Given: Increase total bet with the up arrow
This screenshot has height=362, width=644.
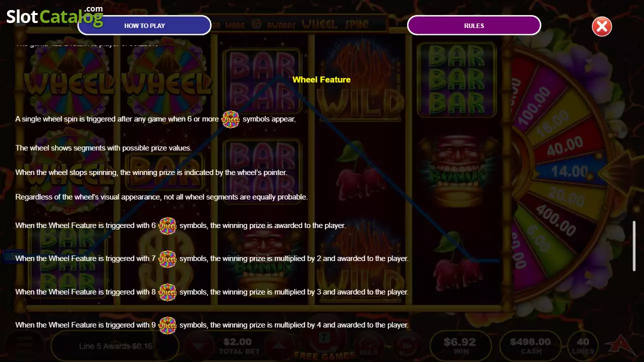Looking at the screenshot, I should (276, 346).
